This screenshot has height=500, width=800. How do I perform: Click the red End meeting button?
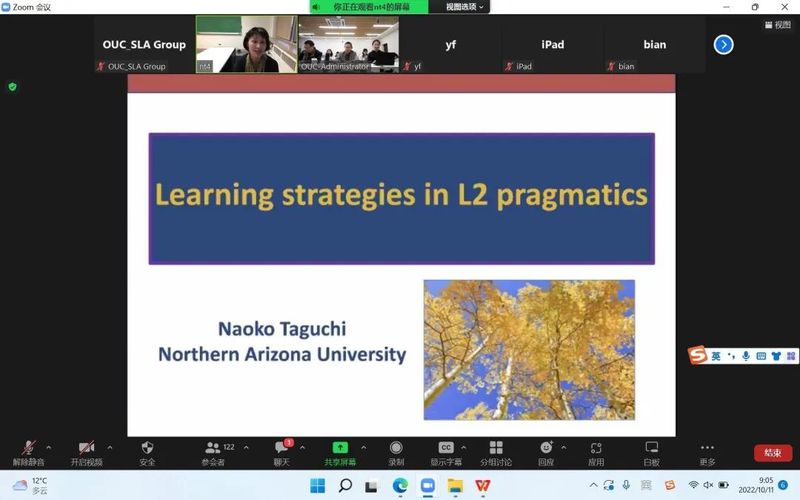point(772,453)
